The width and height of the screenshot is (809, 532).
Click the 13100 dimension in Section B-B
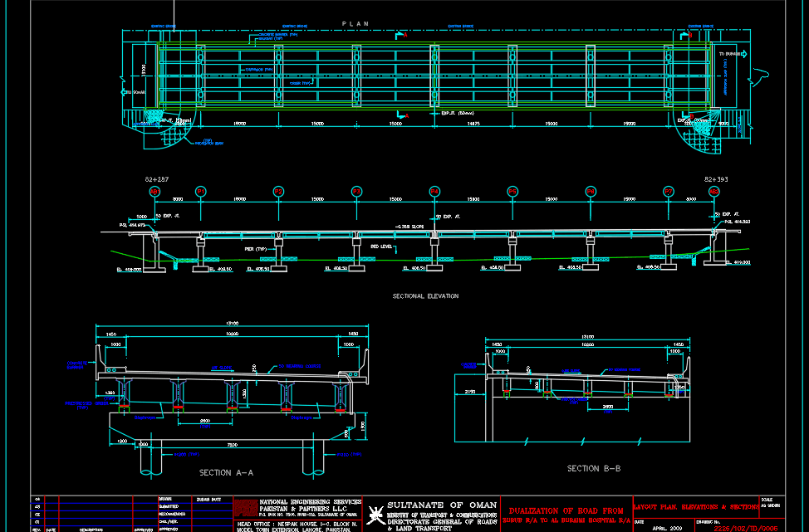point(587,337)
